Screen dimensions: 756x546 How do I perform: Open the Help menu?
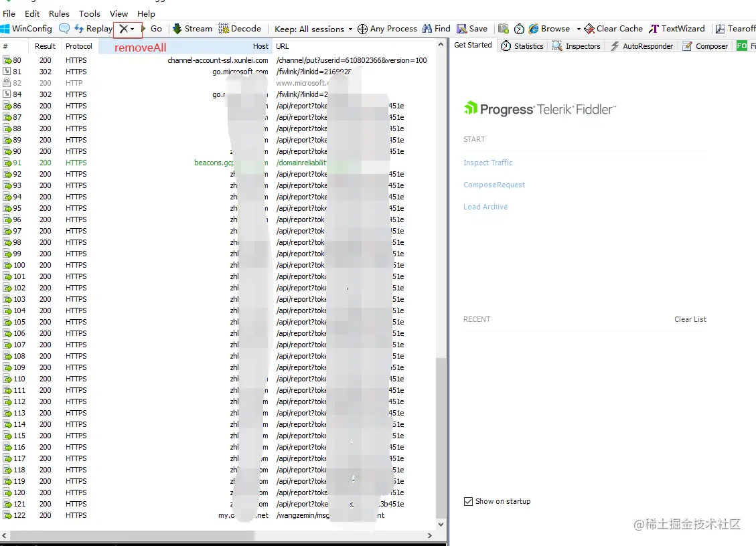point(146,13)
